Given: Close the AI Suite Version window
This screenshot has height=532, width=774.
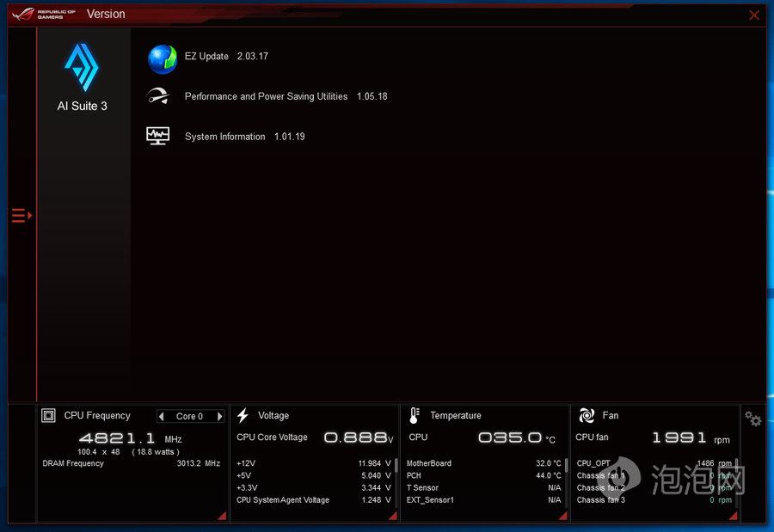Looking at the screenshot, I should click(754, 15).
